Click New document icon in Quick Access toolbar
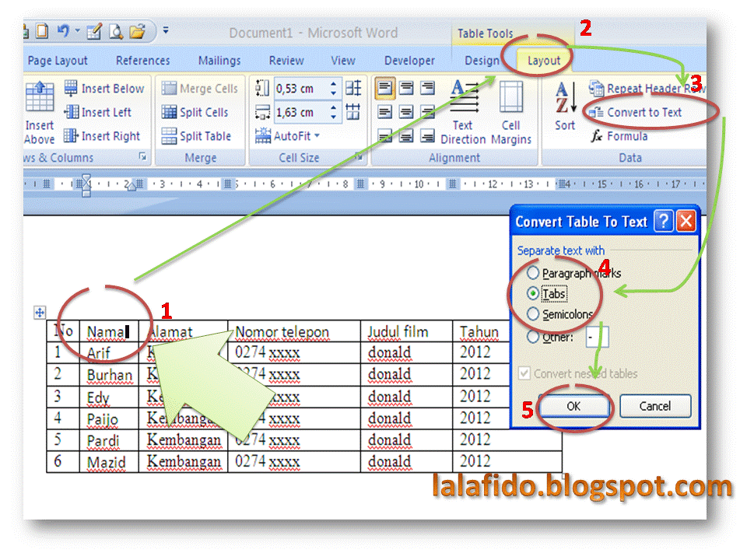The image size is (747, 560). pyautogui.click(x=42, y=31)
